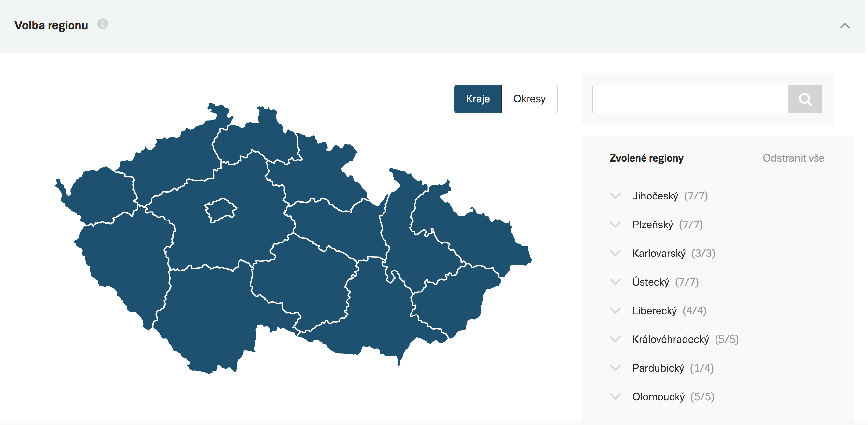The height and width of the screenshot is (425, 868).
Task: Click the magnifier search button
Action: [x=805, y=99]
